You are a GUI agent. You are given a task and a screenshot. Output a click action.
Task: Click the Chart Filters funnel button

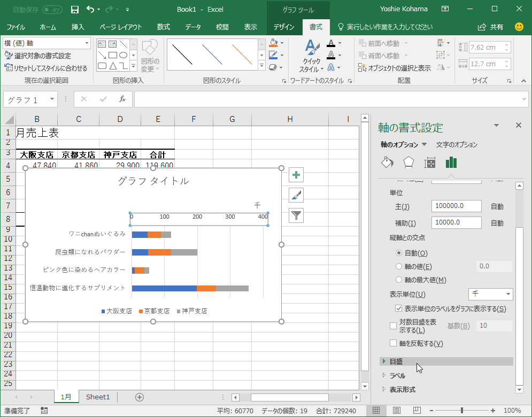[296, 215]
